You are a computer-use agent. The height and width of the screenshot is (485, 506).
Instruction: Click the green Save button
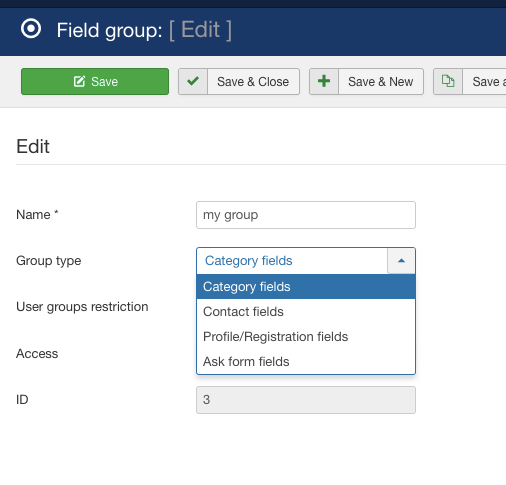click(x=95, y=82)
